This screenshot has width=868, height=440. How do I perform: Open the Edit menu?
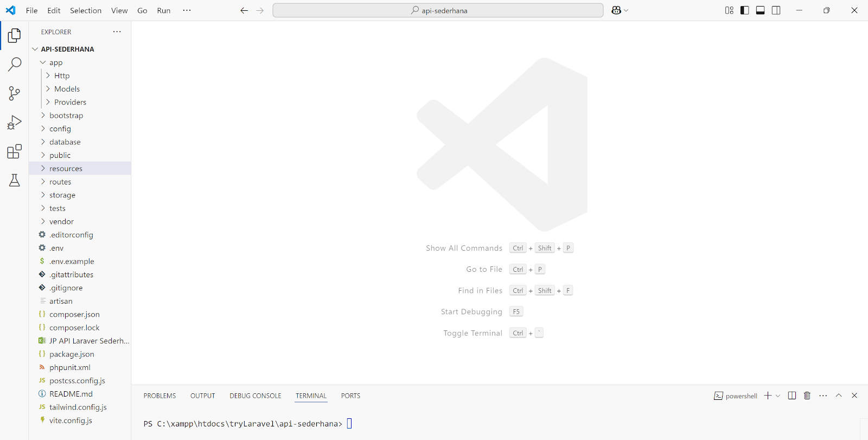[x=54, y=10]
